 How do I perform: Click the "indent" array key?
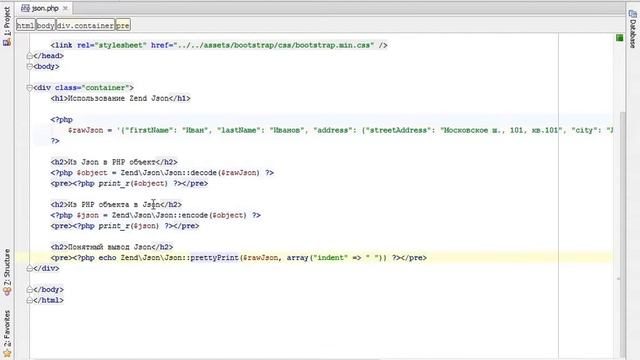click(x=332, y=258)
